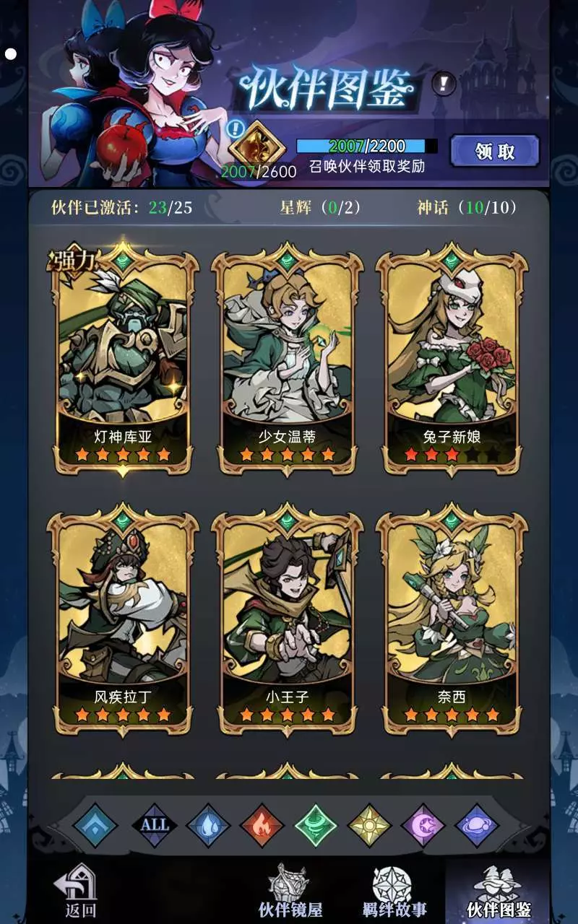The height and width of the screenshot is (924, 578).
Task: Select the fire element filter icon
Action: pyautogui.click(x=262, y=824)
